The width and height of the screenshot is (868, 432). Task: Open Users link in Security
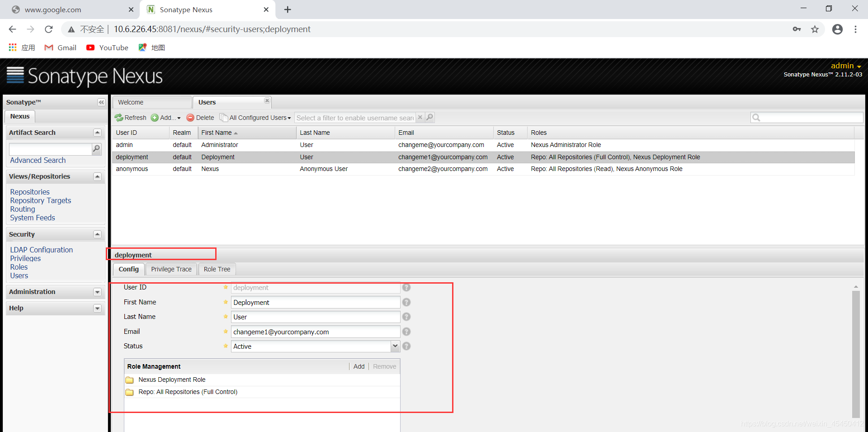(x=19, y=275)
